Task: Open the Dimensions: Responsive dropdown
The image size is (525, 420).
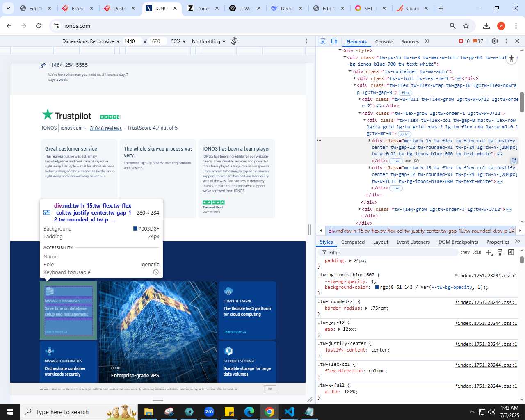Action: click(91, 41)
